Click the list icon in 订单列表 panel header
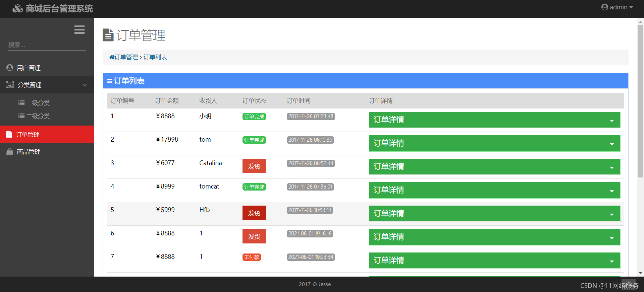The image size is (644, 292). [x=109, y=81]
